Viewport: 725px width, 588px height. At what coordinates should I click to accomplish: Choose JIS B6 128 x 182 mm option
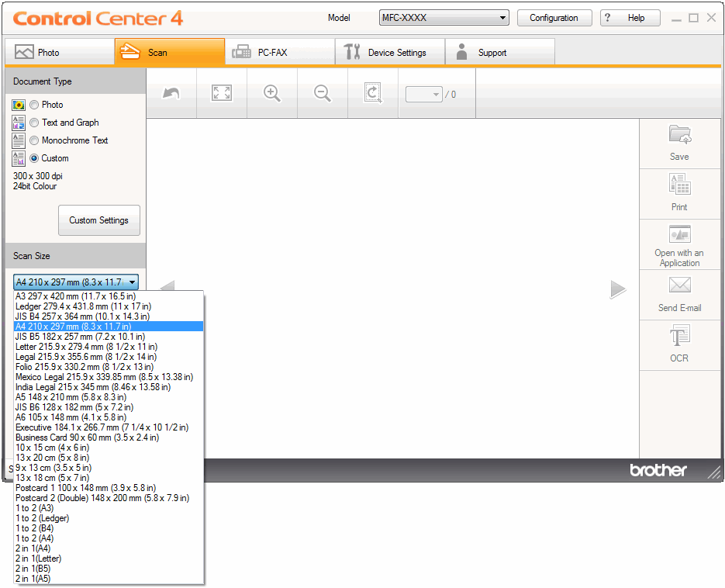[109, 407]
